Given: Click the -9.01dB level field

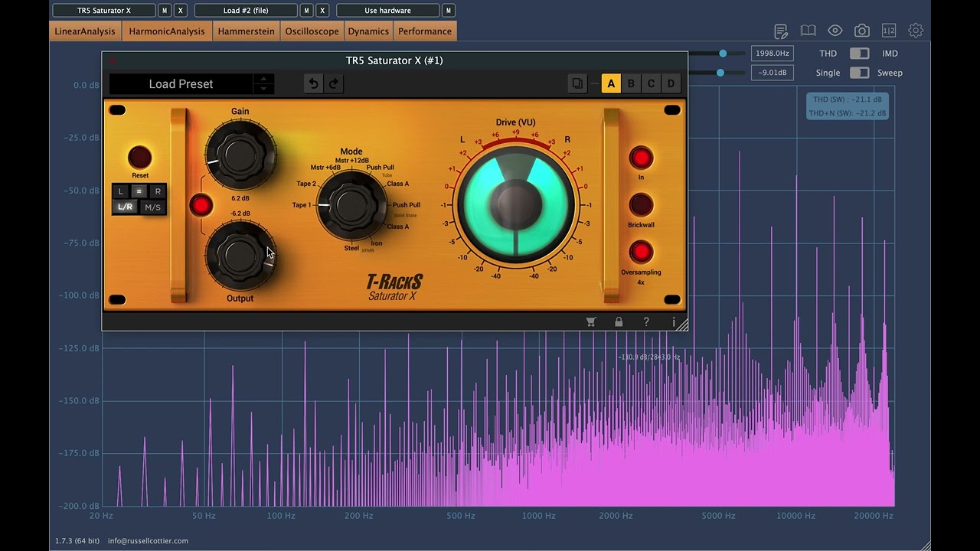Looking at the screenshot, I should click(772, 73).
